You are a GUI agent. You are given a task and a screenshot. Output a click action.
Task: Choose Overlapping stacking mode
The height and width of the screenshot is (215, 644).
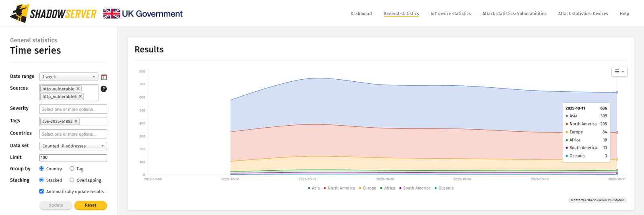coord(72,180)
